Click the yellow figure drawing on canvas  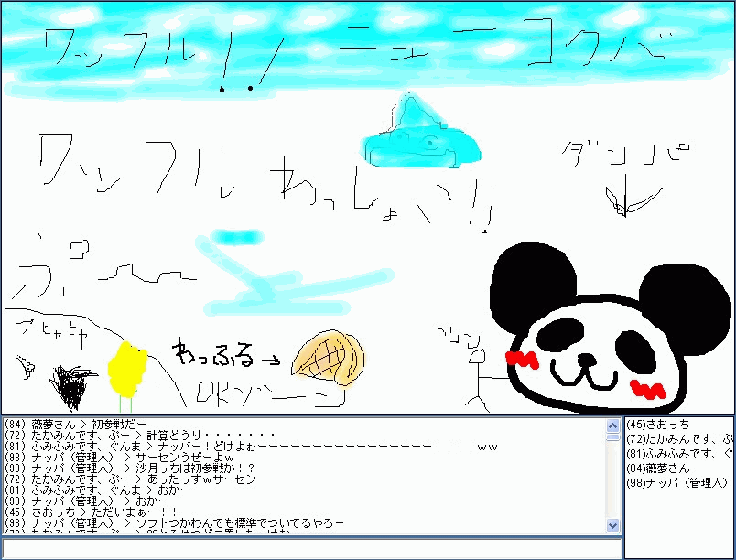tap(127, 369)
